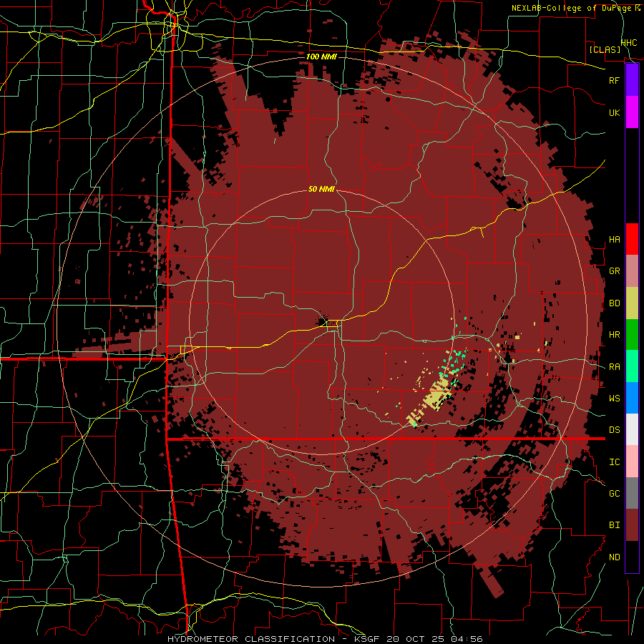
Task: Click the 'RF' legend label
Action: click(614, 80)
